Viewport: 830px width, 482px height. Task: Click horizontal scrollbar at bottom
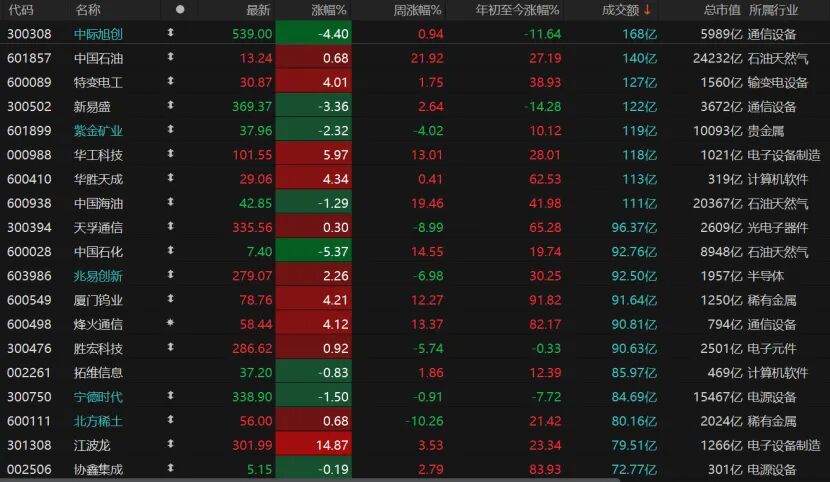[310, 479]
